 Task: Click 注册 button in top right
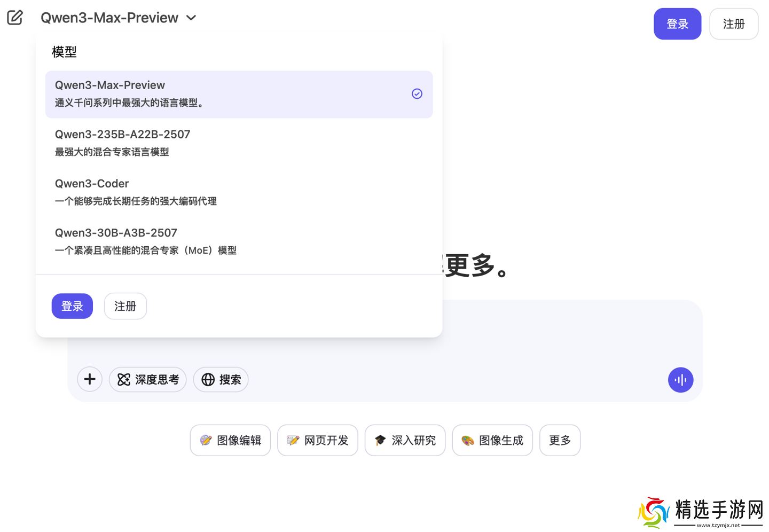coord(733,24)
